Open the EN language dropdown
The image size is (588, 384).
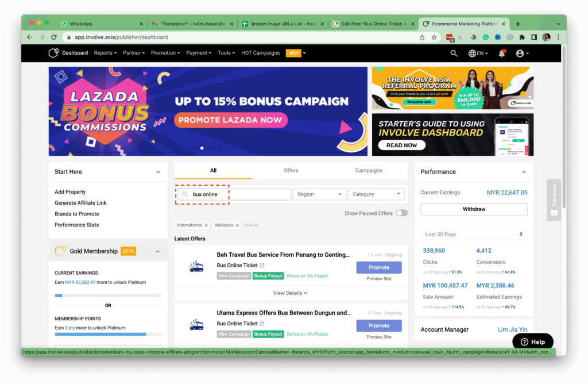pos(478,53)
